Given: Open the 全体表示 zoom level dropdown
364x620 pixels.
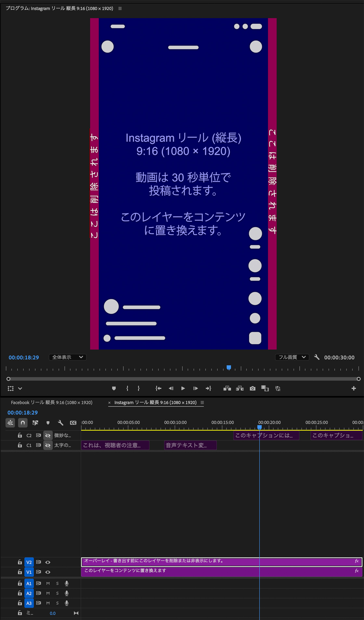Looking at the screenshot, I should click(x=67, y=357).
